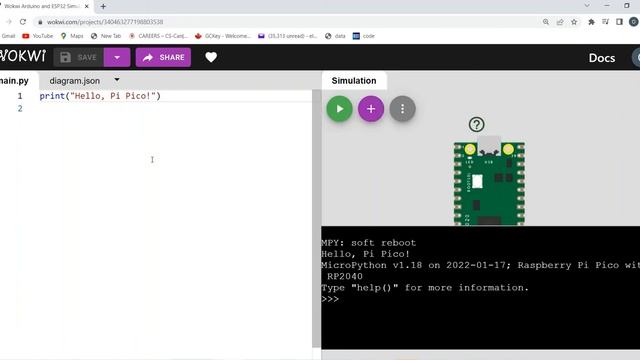This screenshot has width=640, height=360.
Task: Add a new part with the purple plus button
Action: pos(371,109)
